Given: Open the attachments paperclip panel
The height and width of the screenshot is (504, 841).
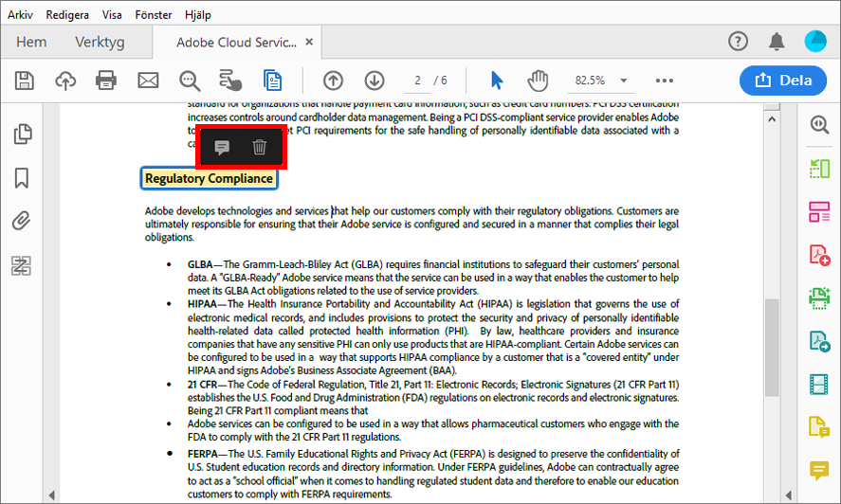Looking at the screenshot, I should (x=22, y=221).
